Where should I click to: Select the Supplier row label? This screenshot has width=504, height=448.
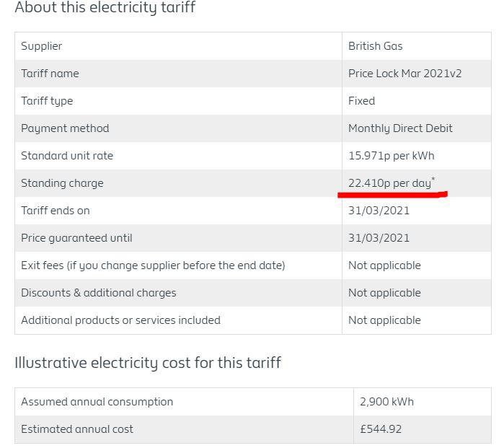[x=42, y=46]
